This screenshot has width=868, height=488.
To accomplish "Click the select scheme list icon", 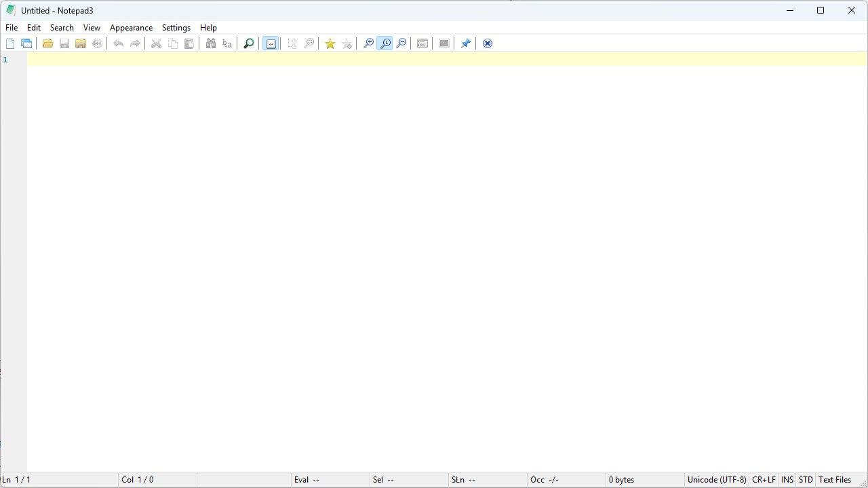I will pyautogui.click(x=422, y=43).
